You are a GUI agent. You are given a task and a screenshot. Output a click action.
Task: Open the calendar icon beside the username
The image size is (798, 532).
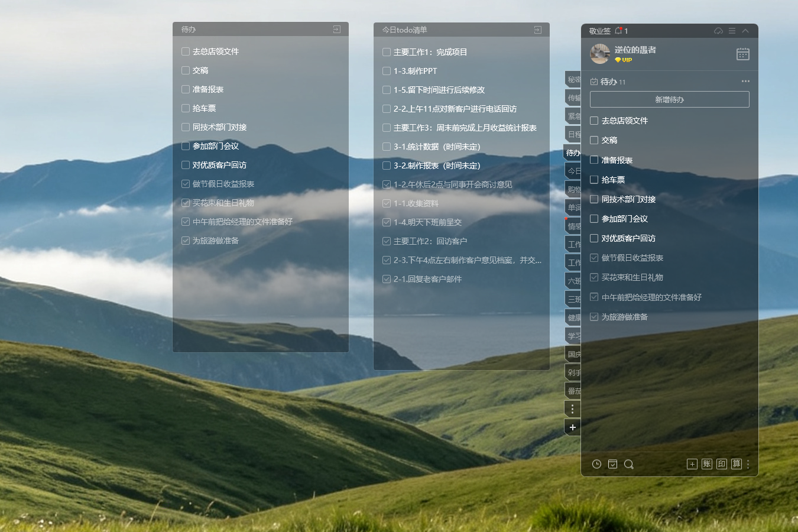[743, 54]
